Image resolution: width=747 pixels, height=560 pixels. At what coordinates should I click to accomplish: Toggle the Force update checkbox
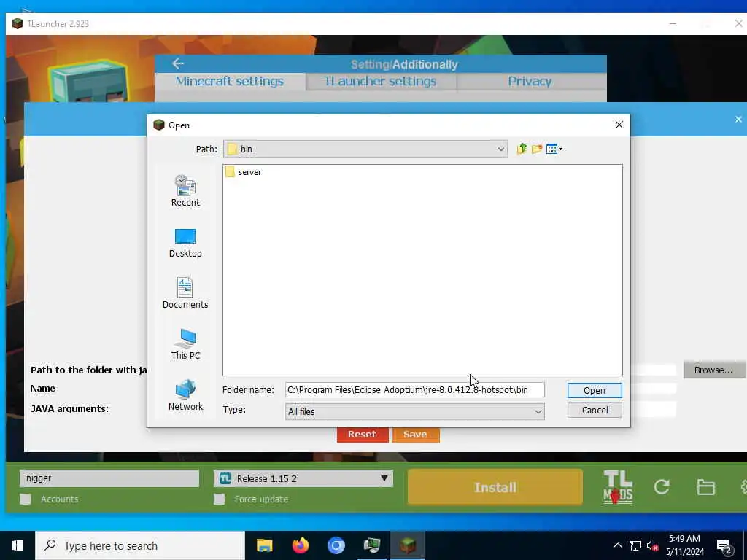click(219, 499)
